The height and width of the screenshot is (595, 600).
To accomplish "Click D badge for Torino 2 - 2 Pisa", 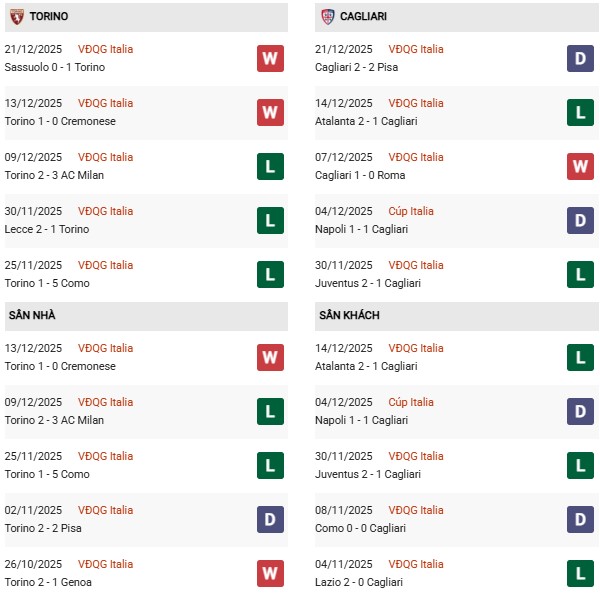I will (270, 519).
